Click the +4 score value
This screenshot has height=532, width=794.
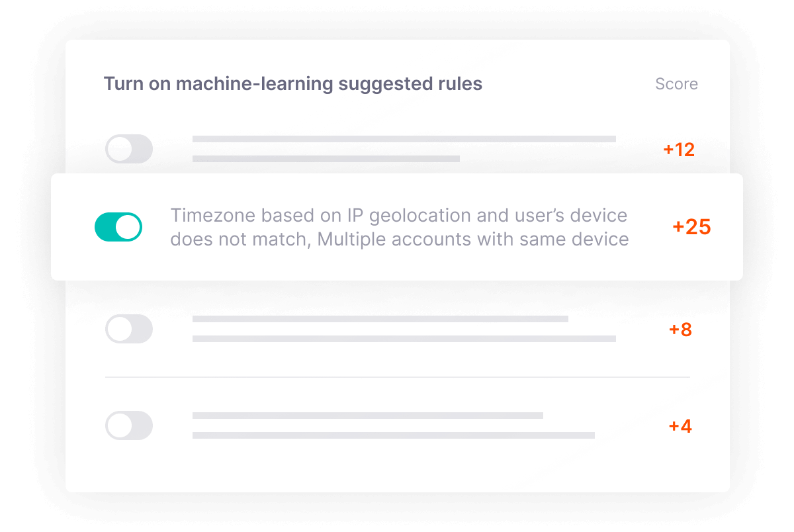681,425
